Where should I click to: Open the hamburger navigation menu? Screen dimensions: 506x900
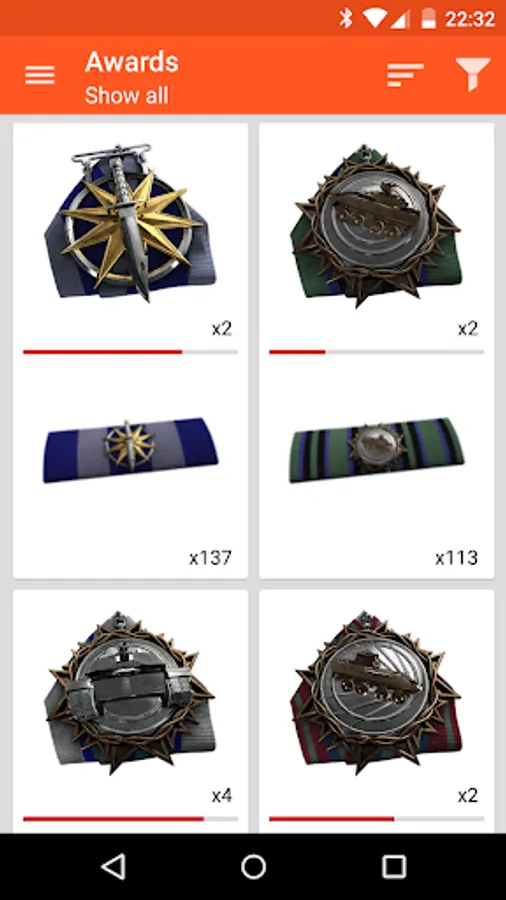click(x=40, y=75)
